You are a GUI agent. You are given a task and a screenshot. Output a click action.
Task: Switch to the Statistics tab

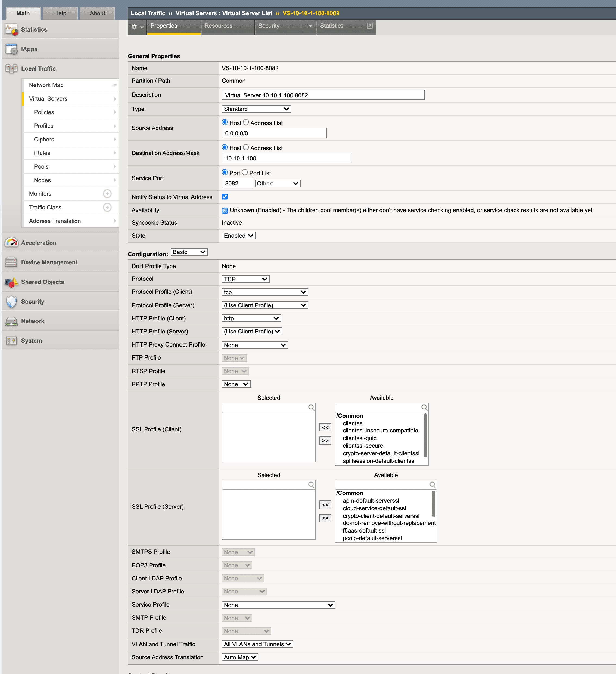[346, 26]
